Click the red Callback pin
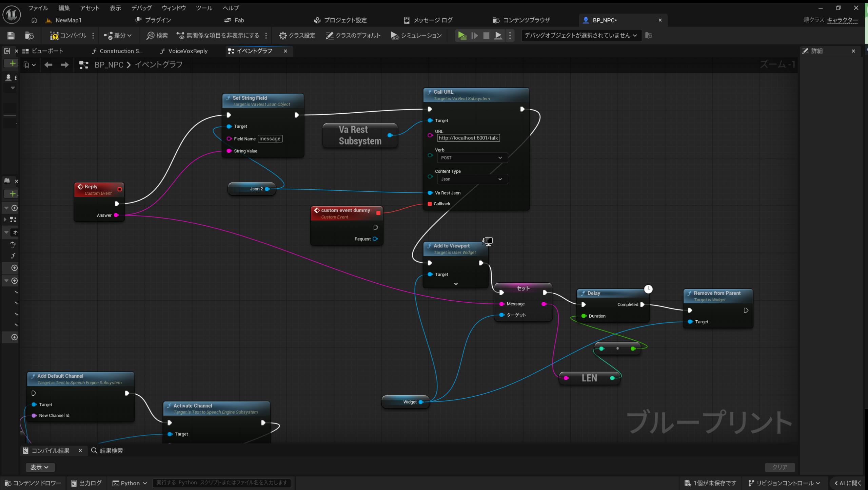This screenshot has height=490, width=868. coord(430,204)
